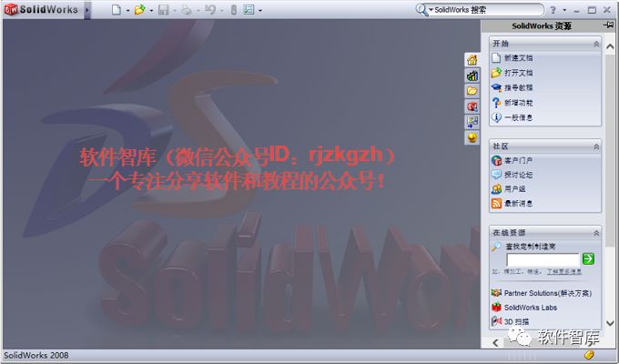Click the Options checklist toolbar icon
619x364 pixels.
249,10
